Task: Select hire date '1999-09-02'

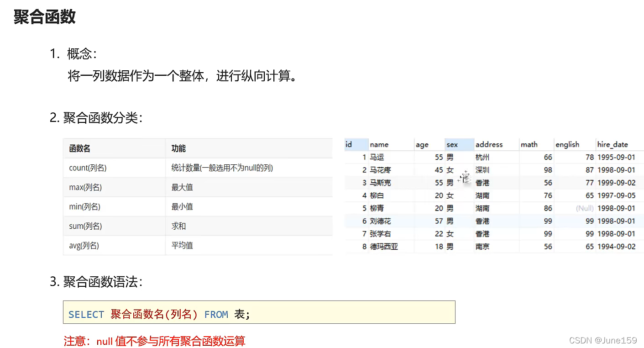Action: tap(616, 183)
